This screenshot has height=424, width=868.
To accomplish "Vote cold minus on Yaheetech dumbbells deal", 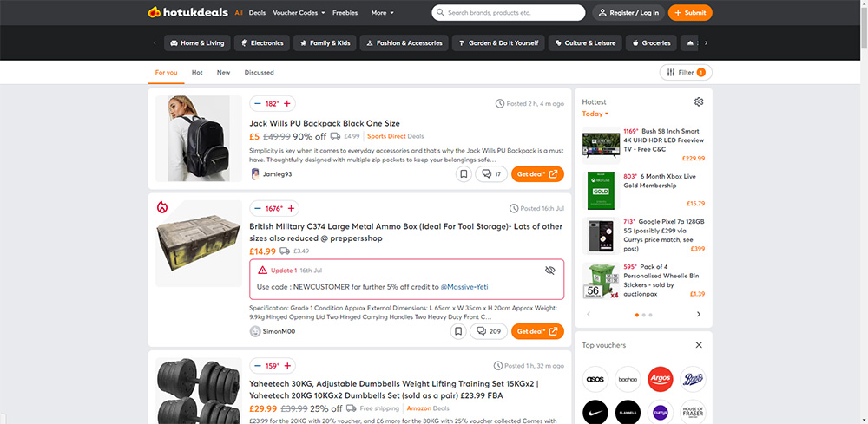I will pyautogui.click(x=258, y=366).
